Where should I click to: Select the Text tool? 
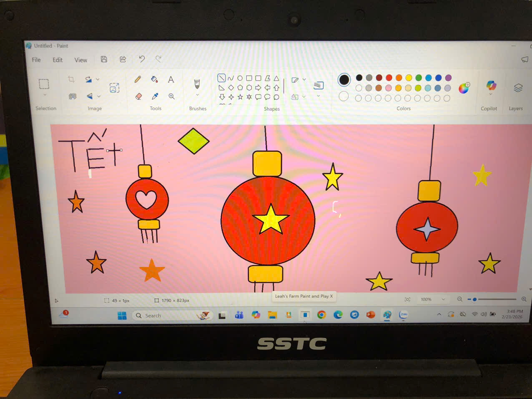click(171, 80)
